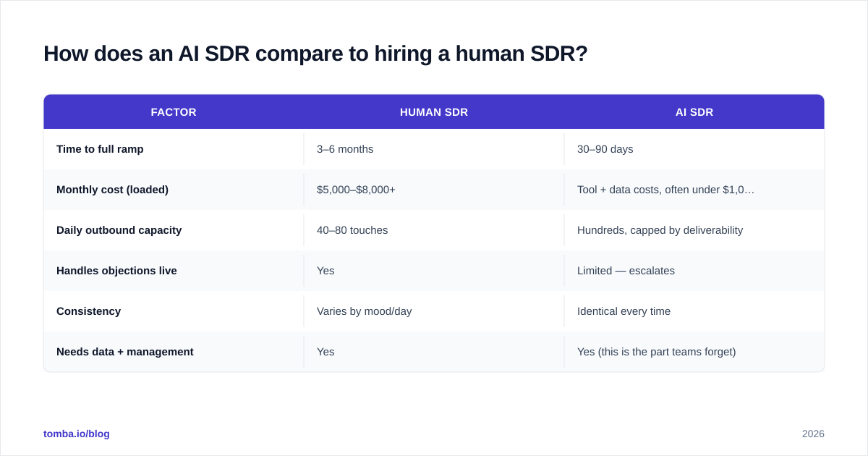This screenshot has height=456, width=868.
Task: Select the 'Varies by mood/day' cell
Action: coord(434,311)
